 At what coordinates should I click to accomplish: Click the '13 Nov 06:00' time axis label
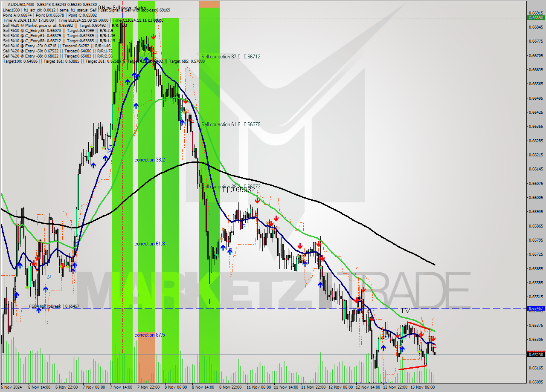click(x=422, y=387)
